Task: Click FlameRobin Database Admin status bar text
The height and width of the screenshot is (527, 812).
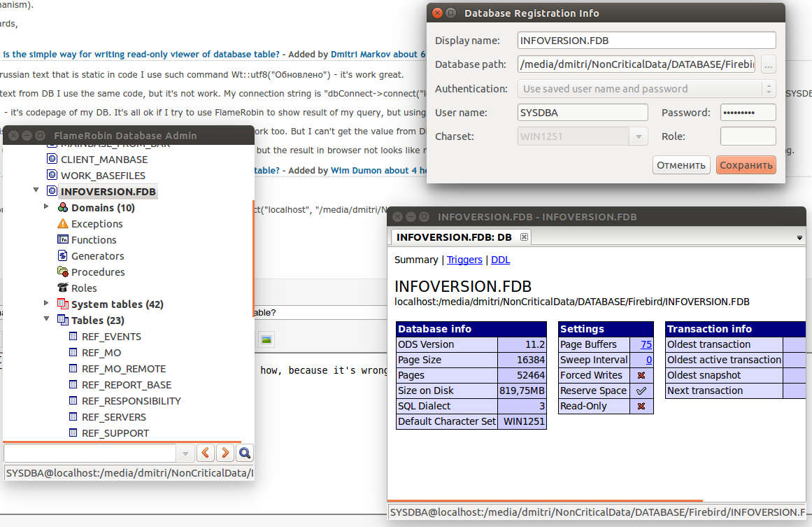Action: (129, 472)
